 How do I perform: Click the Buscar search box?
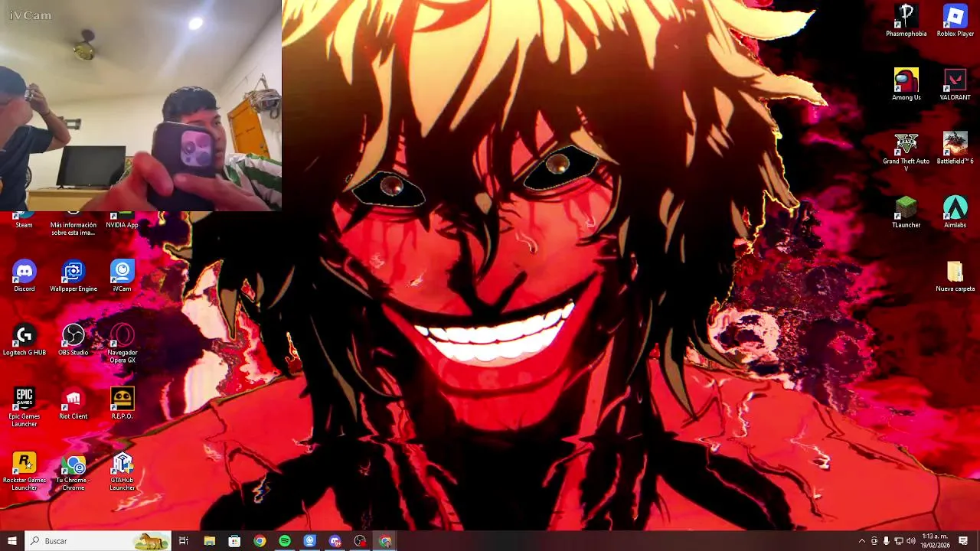(x=98, y=541)
